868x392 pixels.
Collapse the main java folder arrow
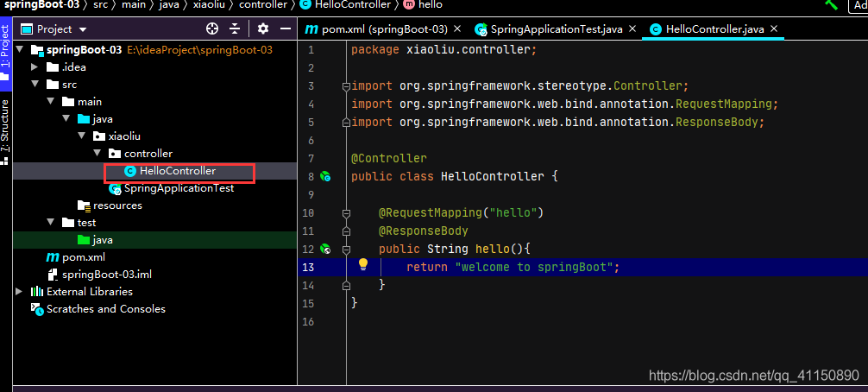pos(66,119)
